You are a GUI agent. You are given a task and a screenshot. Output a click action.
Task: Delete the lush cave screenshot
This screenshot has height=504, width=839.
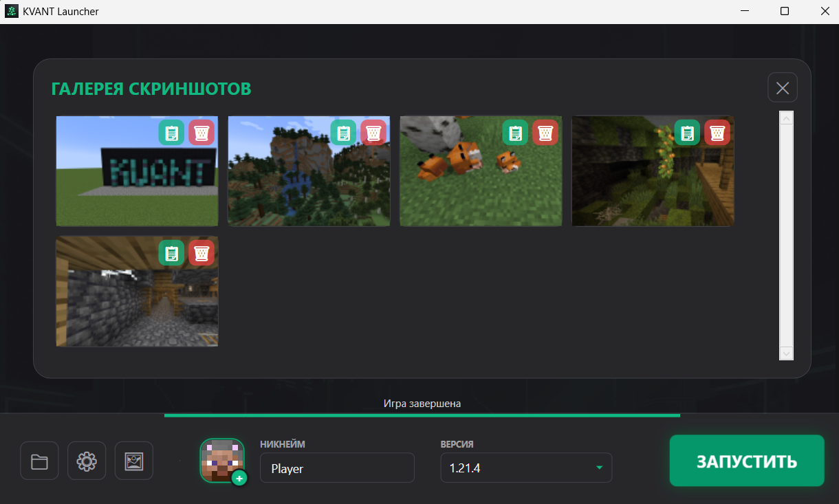717,133
